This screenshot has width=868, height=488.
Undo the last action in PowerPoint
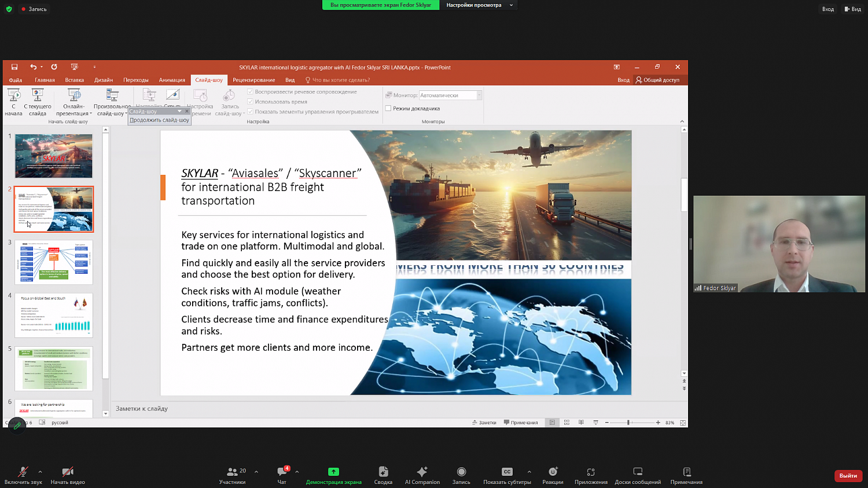tap(34, 67)
